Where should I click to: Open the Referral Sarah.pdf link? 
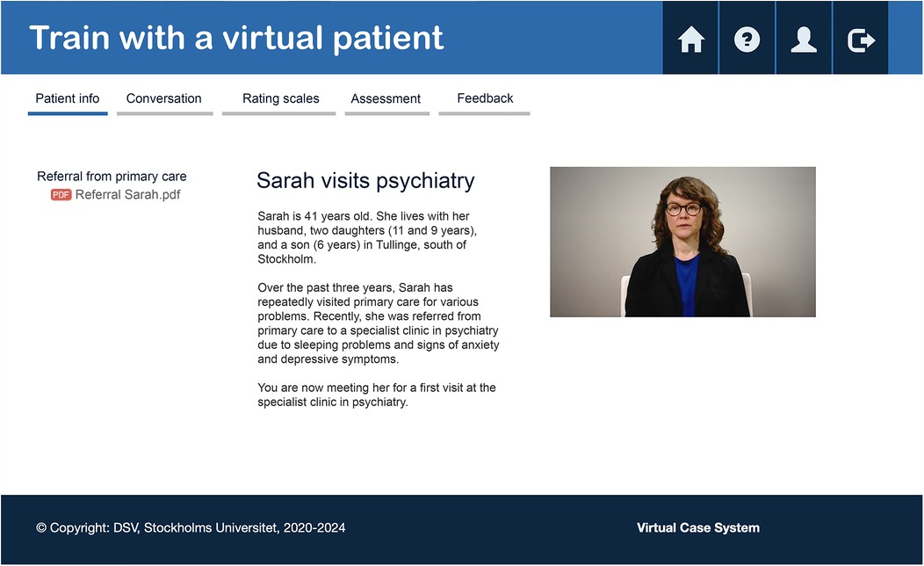tap(128, 194)
